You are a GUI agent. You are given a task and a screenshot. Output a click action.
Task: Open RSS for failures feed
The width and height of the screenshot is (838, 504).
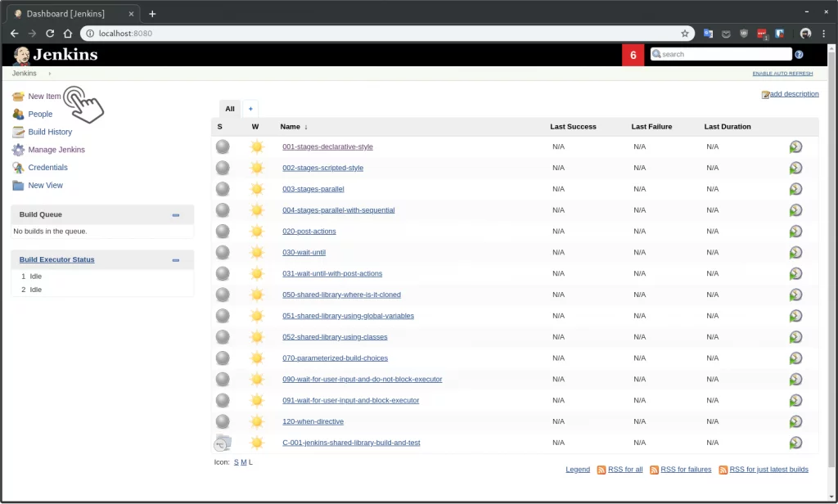(x=686, y=470)
